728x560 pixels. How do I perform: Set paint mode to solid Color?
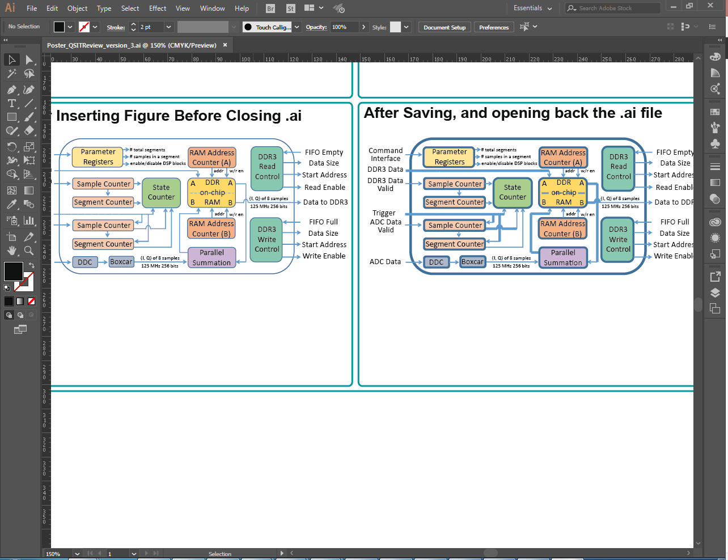9,301
